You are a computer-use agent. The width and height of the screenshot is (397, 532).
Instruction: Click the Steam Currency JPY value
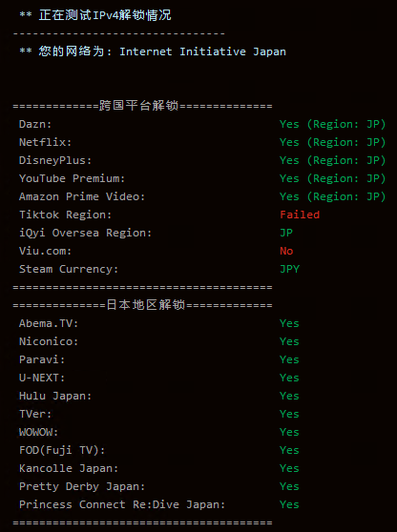click(x=290, y=269)
